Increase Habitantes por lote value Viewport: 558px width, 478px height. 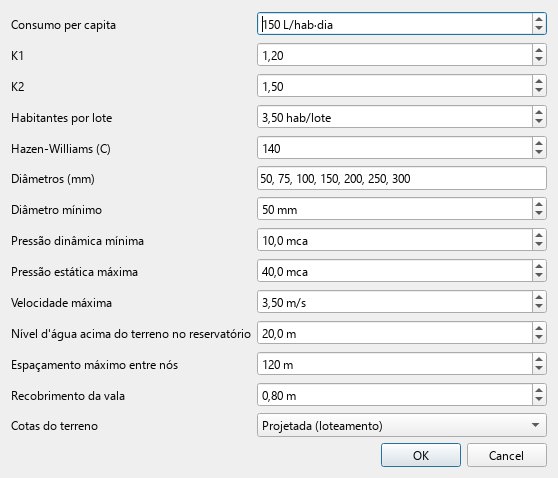click(x=539, y=112)
